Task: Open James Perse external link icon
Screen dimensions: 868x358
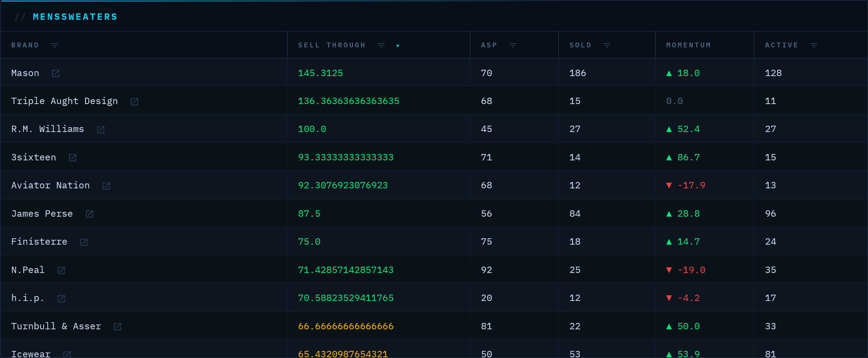Action: [89, 214]
